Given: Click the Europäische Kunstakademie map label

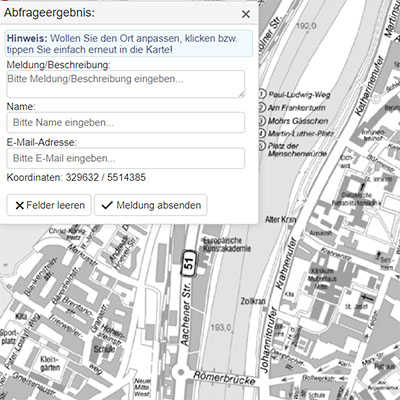Looking at the screenshot, I should 227,244.
